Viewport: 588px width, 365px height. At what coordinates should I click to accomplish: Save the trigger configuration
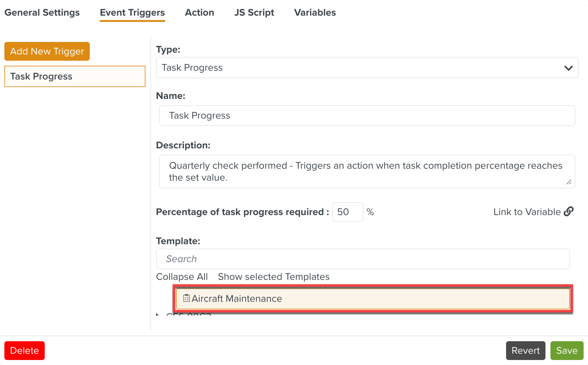tap(567, 350)
